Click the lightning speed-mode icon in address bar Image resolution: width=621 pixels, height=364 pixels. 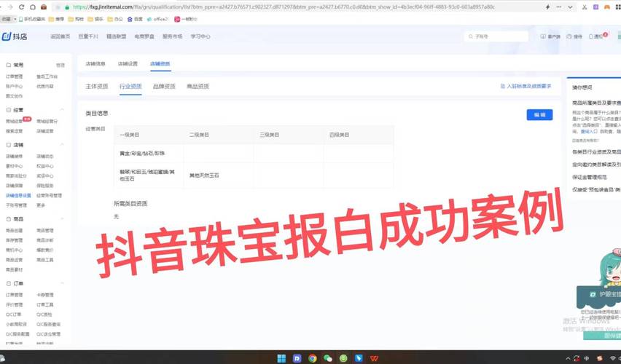pos(547,7)
